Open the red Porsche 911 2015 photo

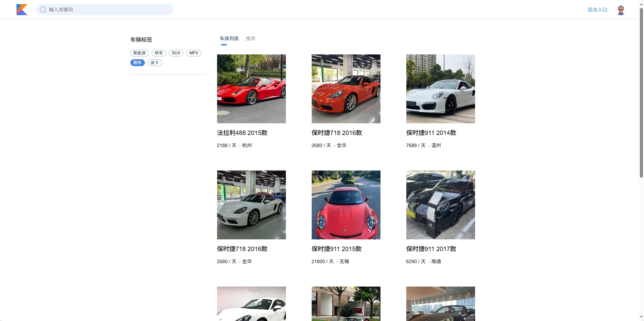346,205
